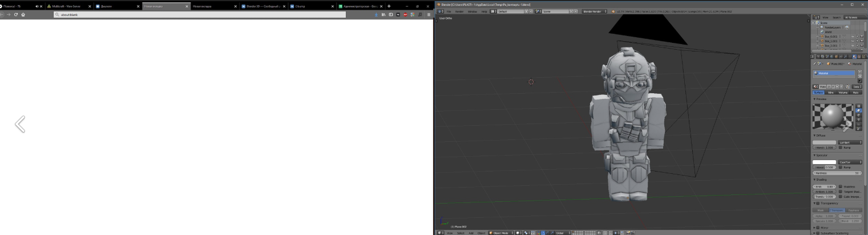Viewport: 868px width, 235px height.
Task: Switch material type to Halo
Action: tap(855, 92)
